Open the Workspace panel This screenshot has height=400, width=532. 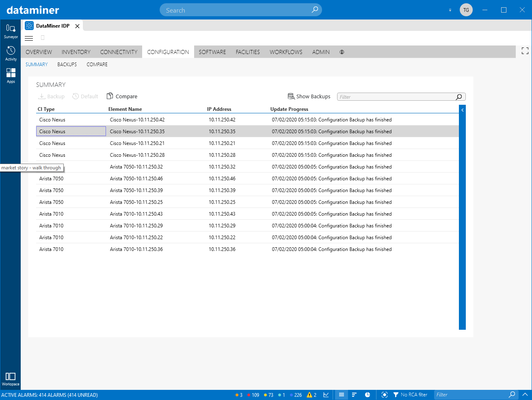click(11, 379)
